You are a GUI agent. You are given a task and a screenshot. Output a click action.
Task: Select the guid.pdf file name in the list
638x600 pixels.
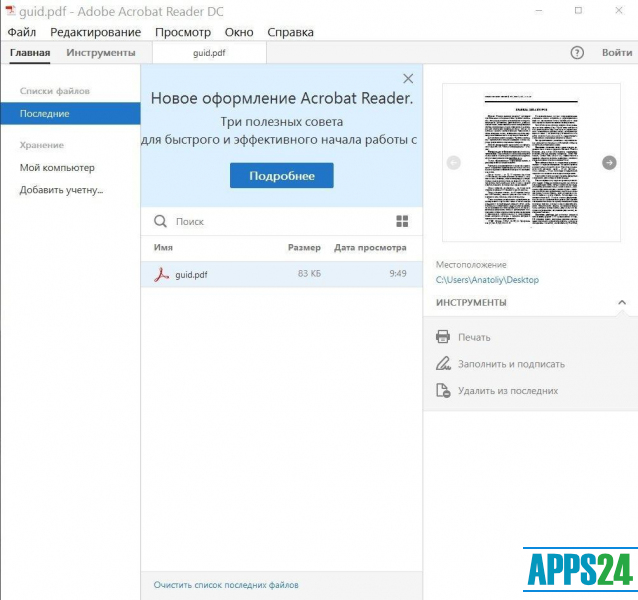pos(191,275)
